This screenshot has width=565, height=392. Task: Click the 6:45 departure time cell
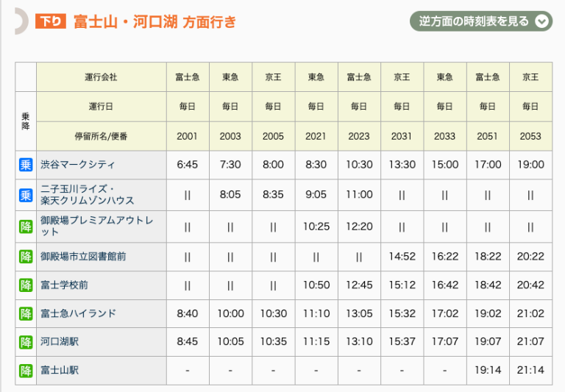click(x=188, y=165)
